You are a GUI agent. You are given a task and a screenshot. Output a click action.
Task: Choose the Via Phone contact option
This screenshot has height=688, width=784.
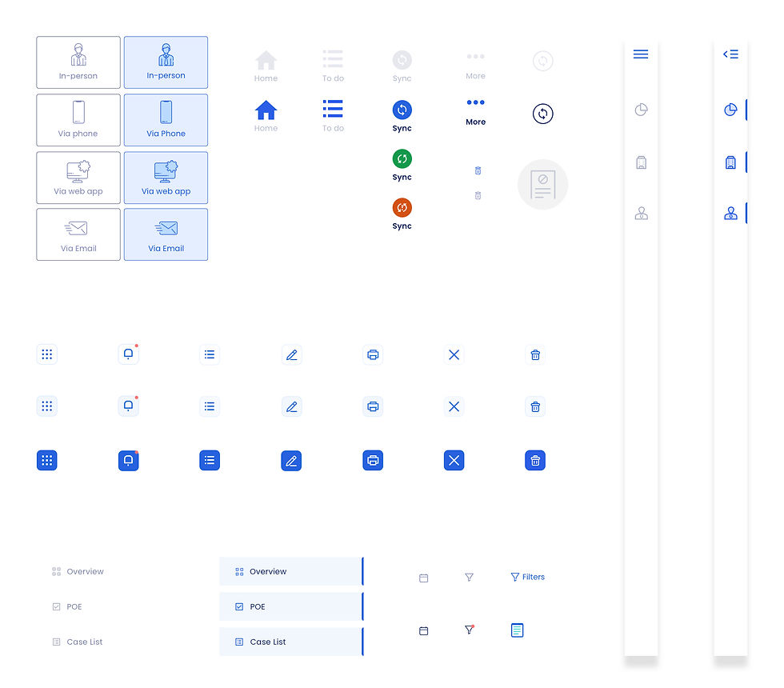pyautogui.click(x=166, y=120)
